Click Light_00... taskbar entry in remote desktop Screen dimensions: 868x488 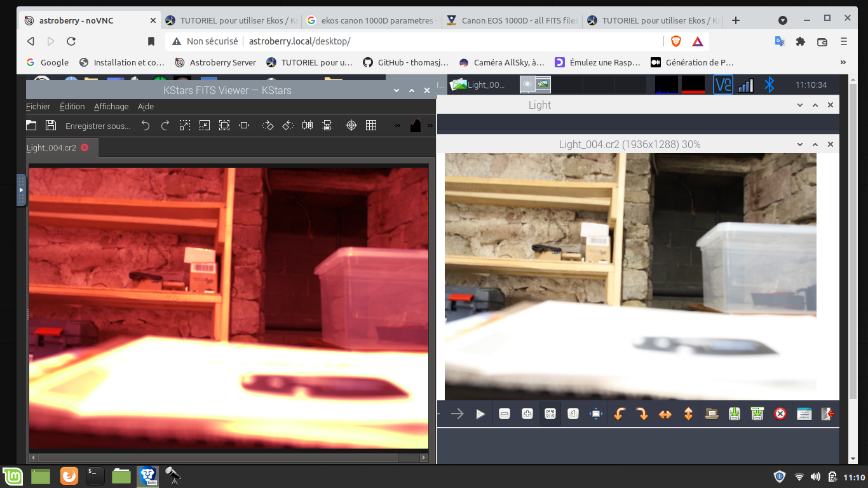pos(478,85)
